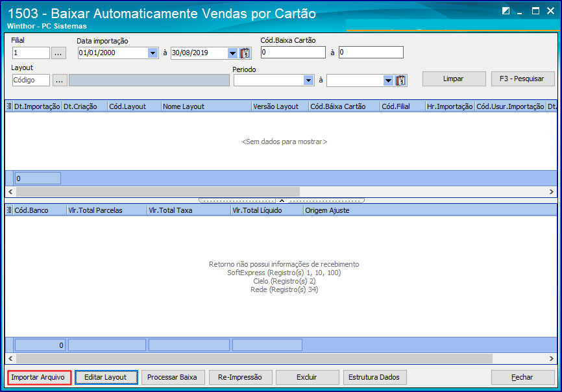Click the window restore-down icon in title bar

506,11
